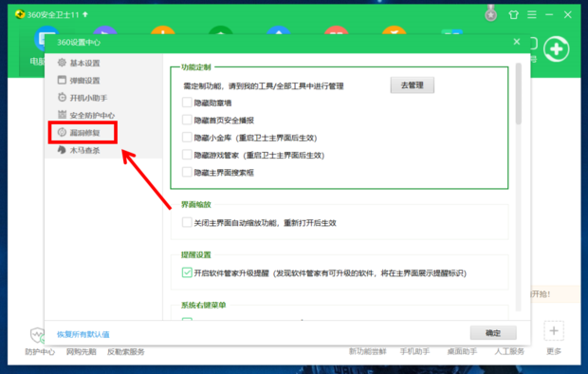Select 开机小助手 in the sidebar

(x=83, y=98)
